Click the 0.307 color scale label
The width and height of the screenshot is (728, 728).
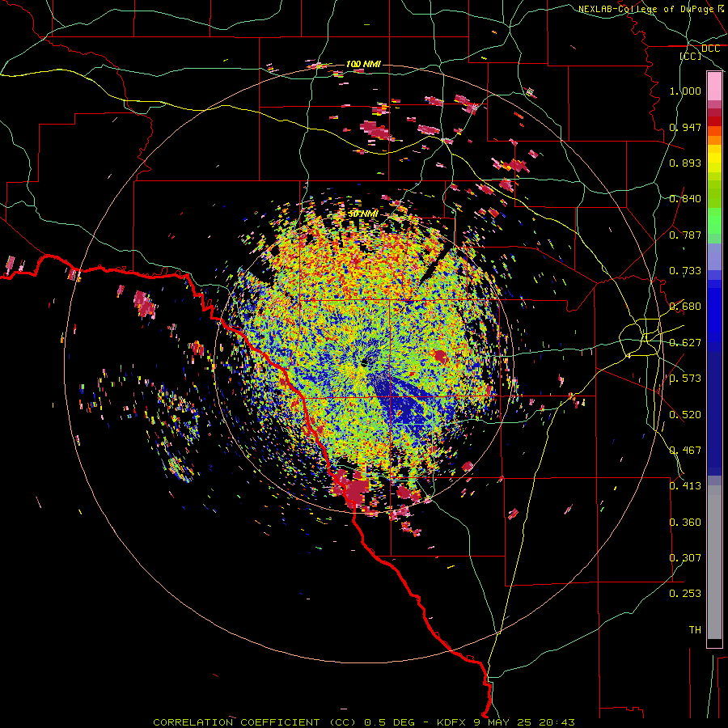(x=685, y=558)
